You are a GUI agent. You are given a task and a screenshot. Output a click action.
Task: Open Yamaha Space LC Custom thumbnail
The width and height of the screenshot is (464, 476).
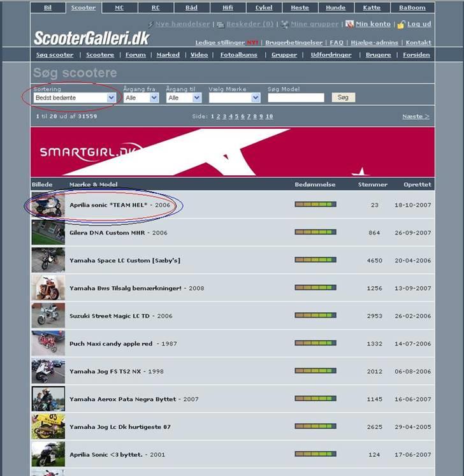[48, 260]
